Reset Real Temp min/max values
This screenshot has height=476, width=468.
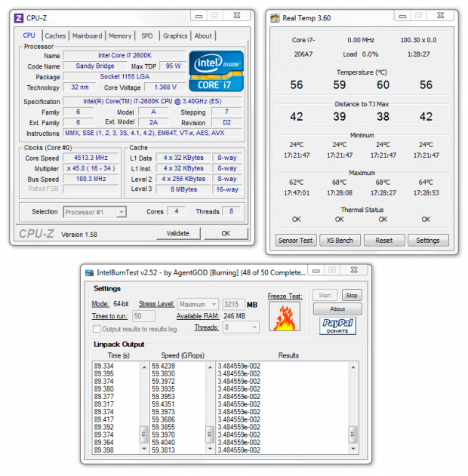[x=384, y=241]
